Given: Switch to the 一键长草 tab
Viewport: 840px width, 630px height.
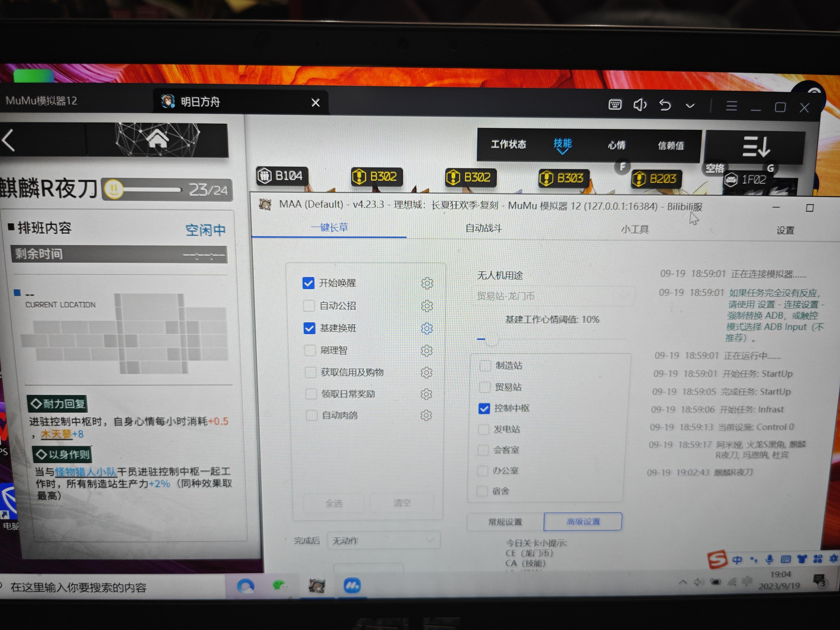Looking at the screenshot, I should (329, 227).
